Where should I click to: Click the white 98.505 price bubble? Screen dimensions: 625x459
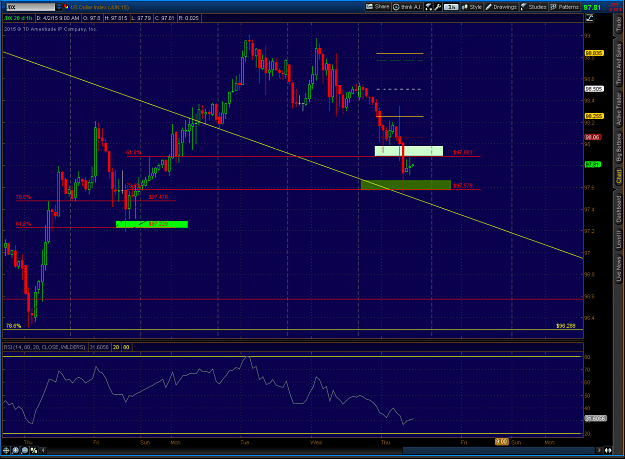point(594,89)
